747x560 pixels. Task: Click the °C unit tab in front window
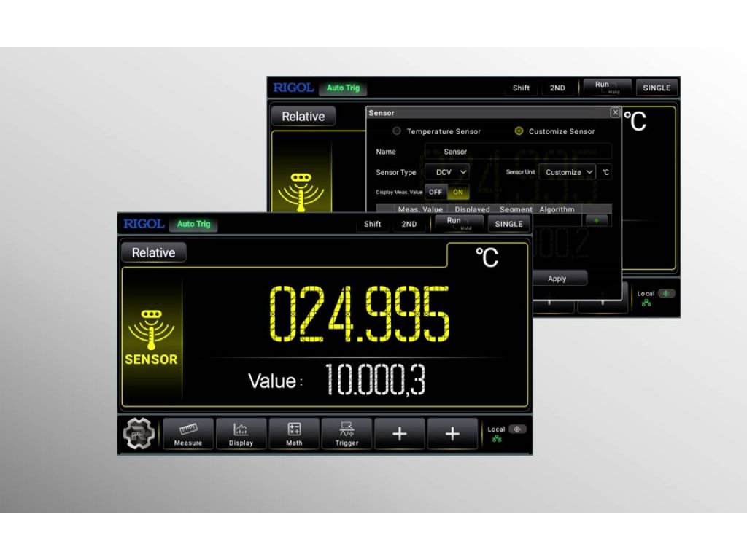(x=487, y=257)
